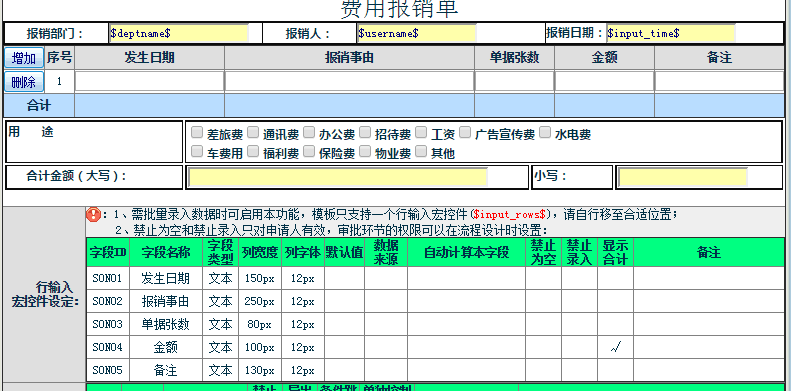This screenshot has height=391, width=791.
Task: Tick the 通讯费 checkbox
Action: (253, 133)
